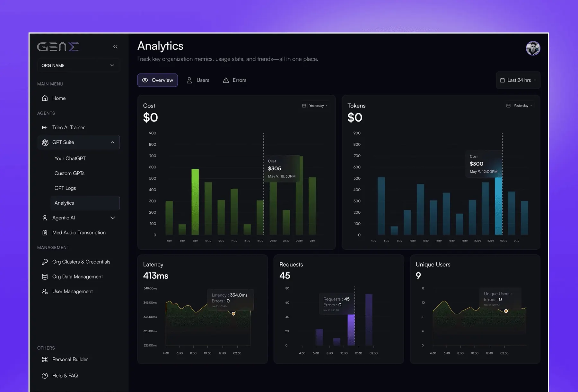Click the Errors warning triangle icon

click(226, 80)
